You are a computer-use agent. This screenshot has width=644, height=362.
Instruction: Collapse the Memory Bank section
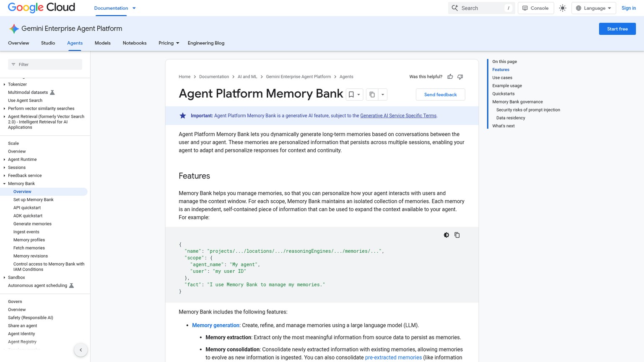(x=4, y=184)
